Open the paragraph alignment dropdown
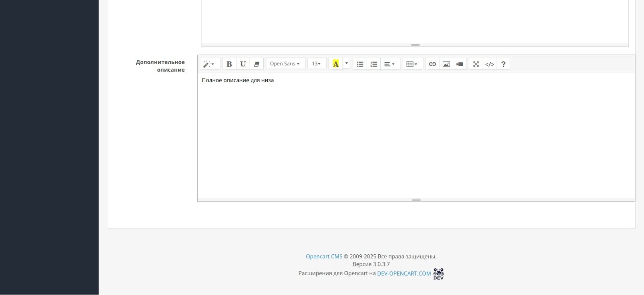This screenshot has width=644, height=295. tap(390, 64)
